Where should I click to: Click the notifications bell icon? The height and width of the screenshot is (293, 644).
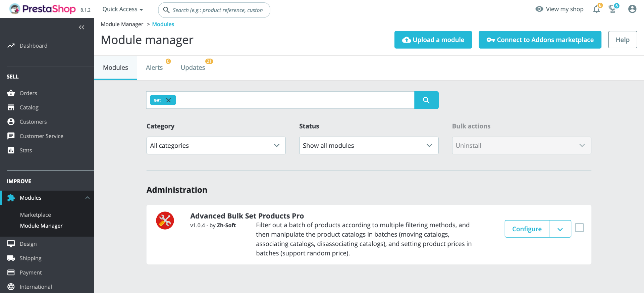point(596,9)
